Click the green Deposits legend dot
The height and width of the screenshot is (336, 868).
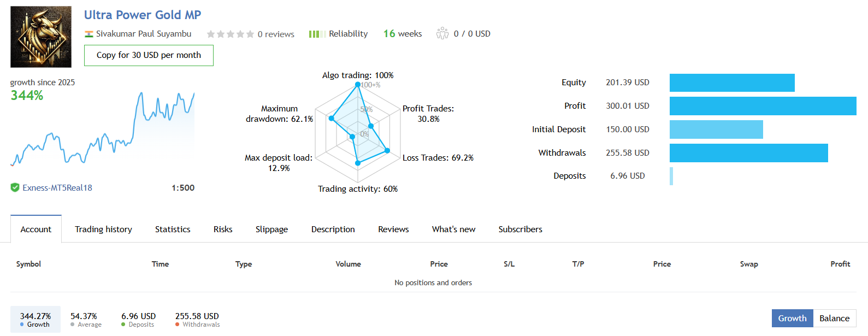(x=123, y=325)
